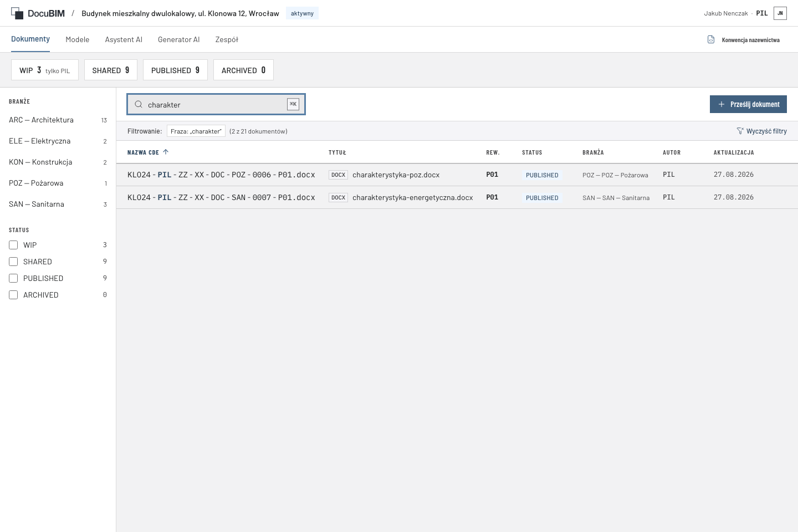The height and width of the screenshot is (532, 798).
Task: Click the DocuBIM logo icon
Action: [17, 13]
